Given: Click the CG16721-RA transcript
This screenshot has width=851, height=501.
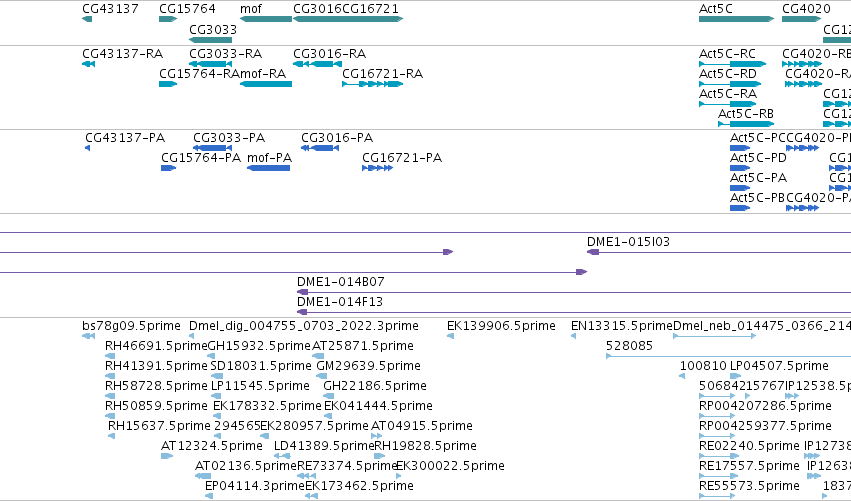Looking at the screenshot, I should pyautogui.click(x=372, y=85).
